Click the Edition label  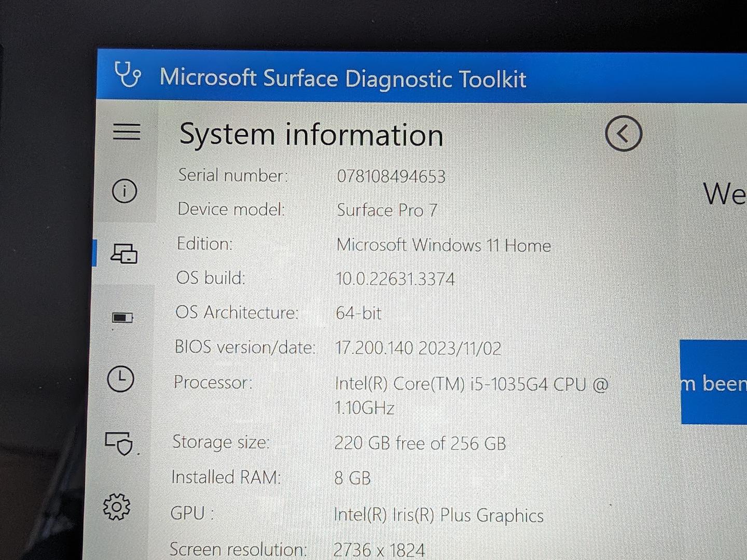tap(205, 243)
